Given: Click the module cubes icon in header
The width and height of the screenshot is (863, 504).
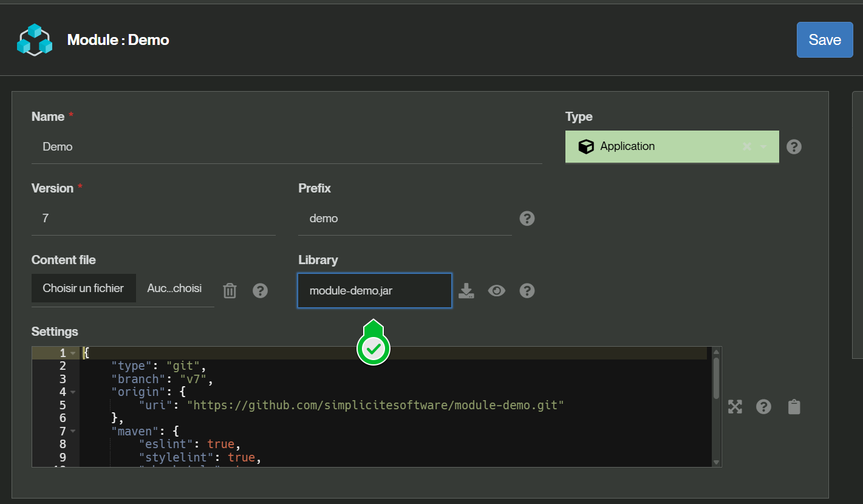Looking at the screenshot, I should point(35,40).
